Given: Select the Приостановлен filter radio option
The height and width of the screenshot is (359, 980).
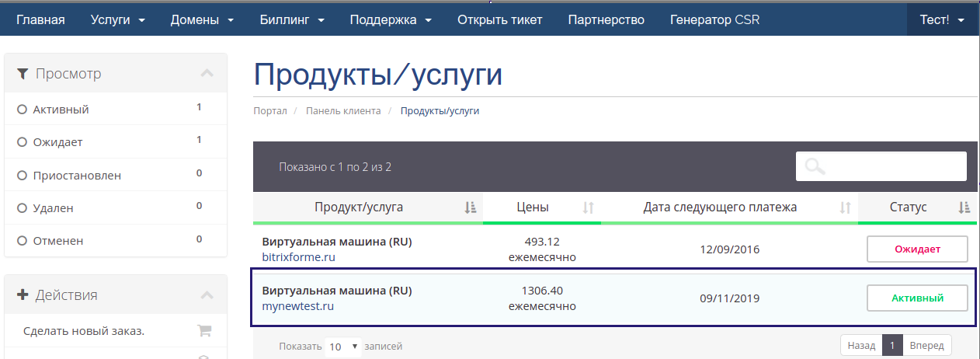Looking at the screenshot, I should coord(22,176).
